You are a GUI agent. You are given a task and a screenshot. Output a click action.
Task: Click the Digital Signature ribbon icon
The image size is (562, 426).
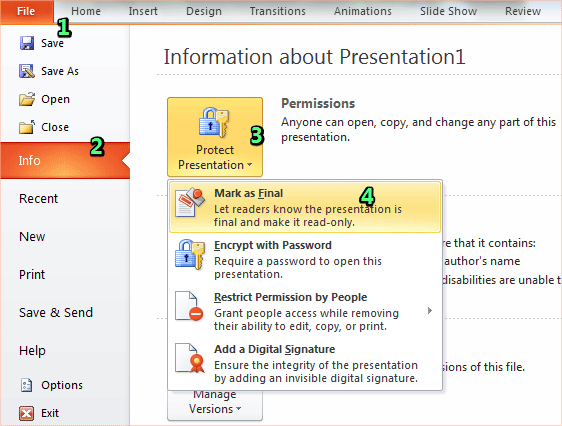(190, 358)
